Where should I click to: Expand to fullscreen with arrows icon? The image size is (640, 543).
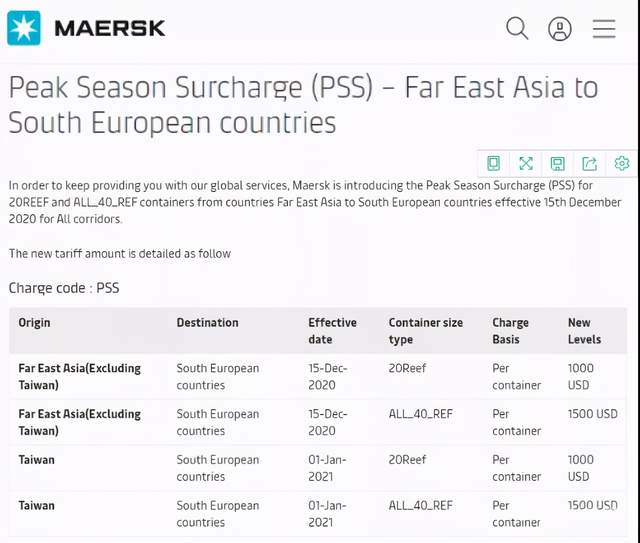click(526, 163)
